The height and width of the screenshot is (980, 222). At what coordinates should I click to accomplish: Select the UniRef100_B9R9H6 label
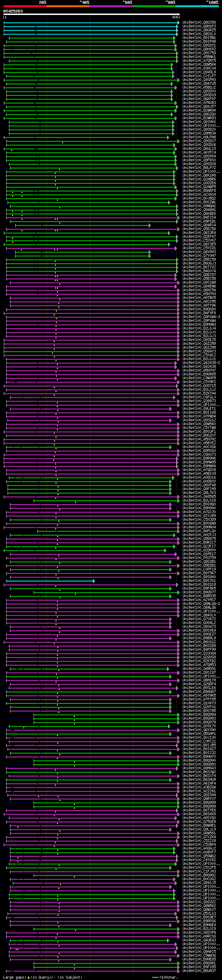click(199, 458)
